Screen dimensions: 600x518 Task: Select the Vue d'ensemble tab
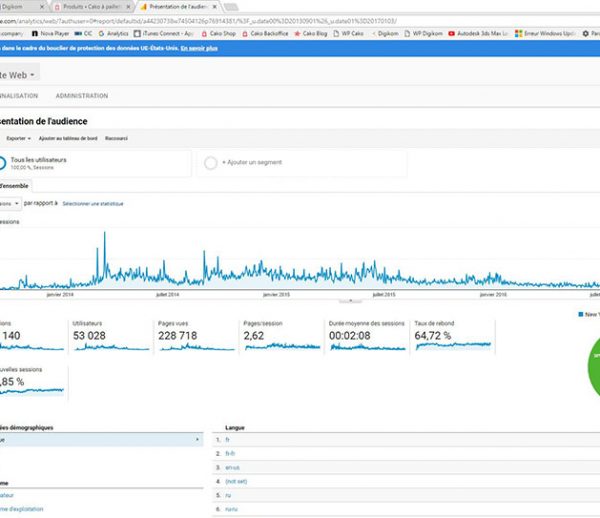14,186
